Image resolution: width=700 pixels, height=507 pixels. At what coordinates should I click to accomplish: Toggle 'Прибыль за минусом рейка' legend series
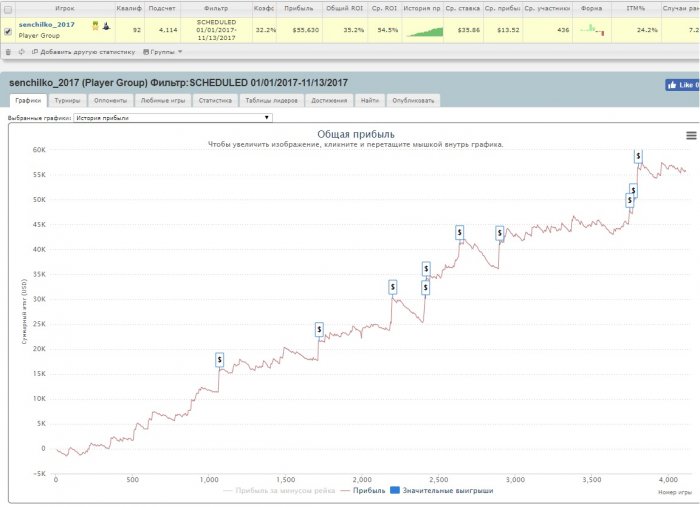[x=279, y=491]
